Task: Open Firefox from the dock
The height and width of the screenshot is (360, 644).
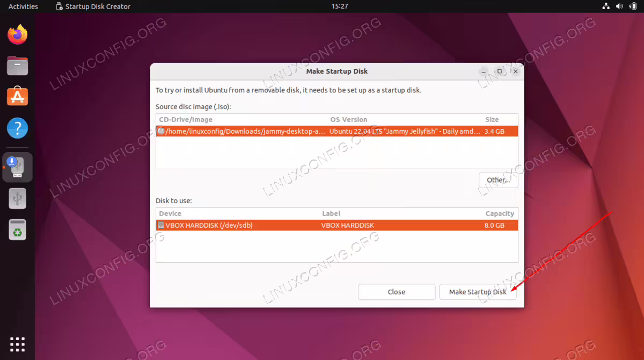Action: 17,35
